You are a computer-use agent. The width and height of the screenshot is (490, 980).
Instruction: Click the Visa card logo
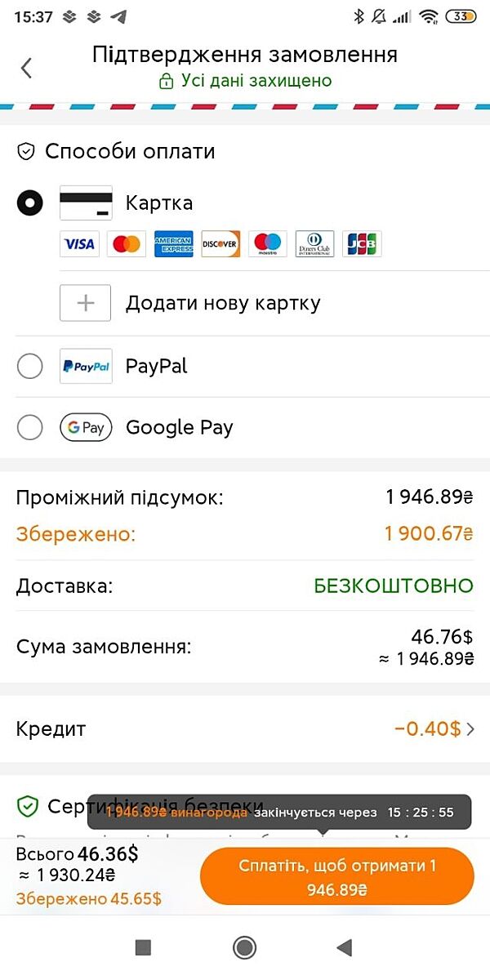coord(79,243)
